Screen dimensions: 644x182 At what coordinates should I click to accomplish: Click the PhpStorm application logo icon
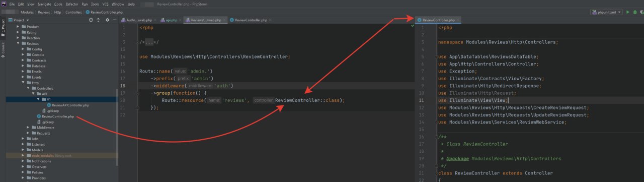pos(4,4)
